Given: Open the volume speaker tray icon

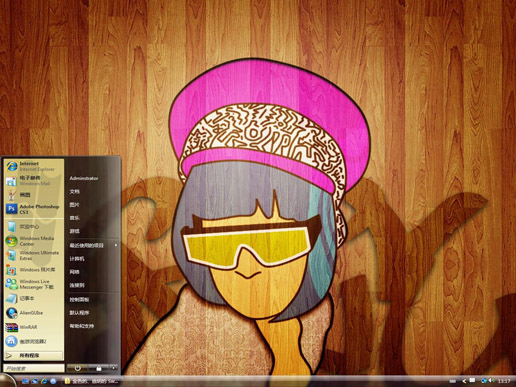Looking at the screenshot, I should 491,381.
